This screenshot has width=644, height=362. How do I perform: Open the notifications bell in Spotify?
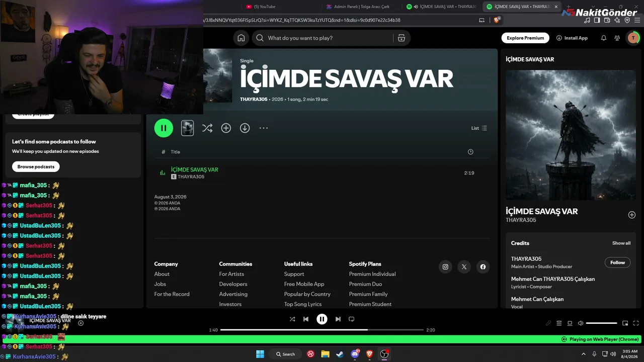click(x=604, y=38)
